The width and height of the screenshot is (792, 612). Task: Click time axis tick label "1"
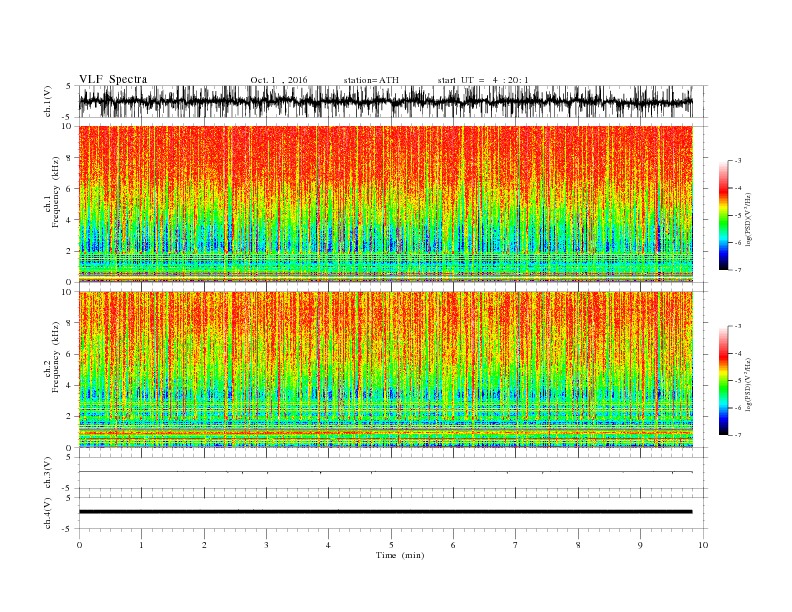[141, 545]
